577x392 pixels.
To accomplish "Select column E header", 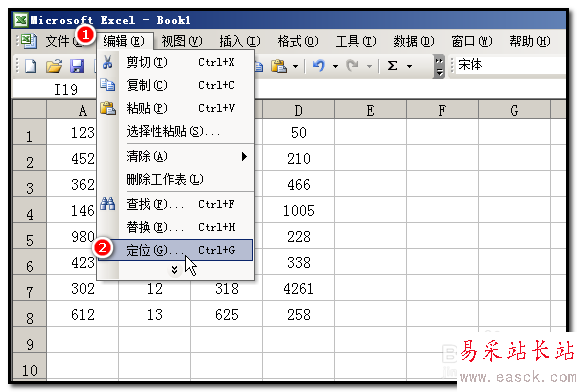I will pyautogui.click(x=370, y=109).
